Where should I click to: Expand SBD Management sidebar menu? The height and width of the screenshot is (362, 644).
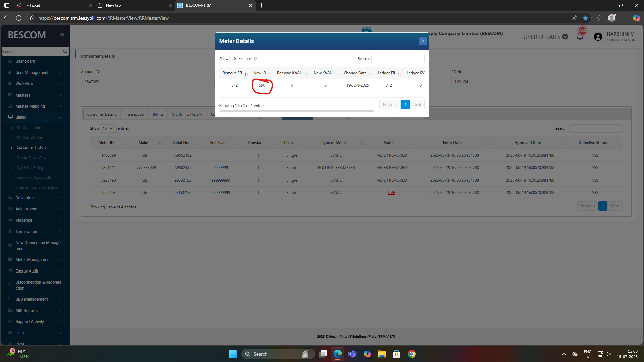[35, 299]
